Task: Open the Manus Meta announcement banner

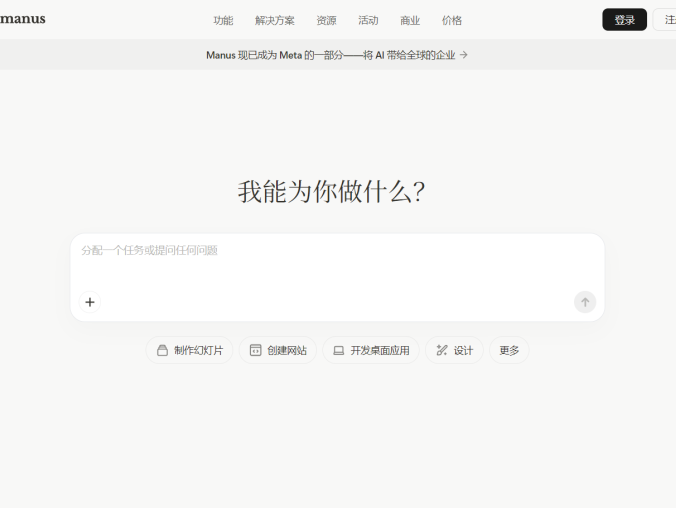Action: pyautogui.click(x=337, y=55)
